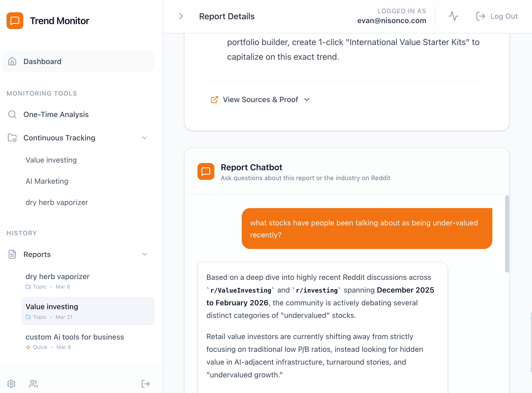Click topic folder icon under Value investing report
Image resolution: width=532 pixels, height=393 pixels.
pyautogui.click(x=28, y=317)
